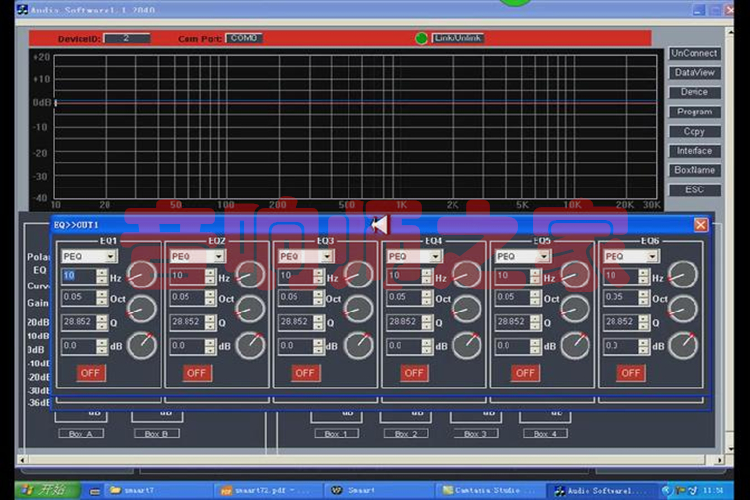
Task: Click horizontal scrollbar left arrow
Action: tap(22, 460)
